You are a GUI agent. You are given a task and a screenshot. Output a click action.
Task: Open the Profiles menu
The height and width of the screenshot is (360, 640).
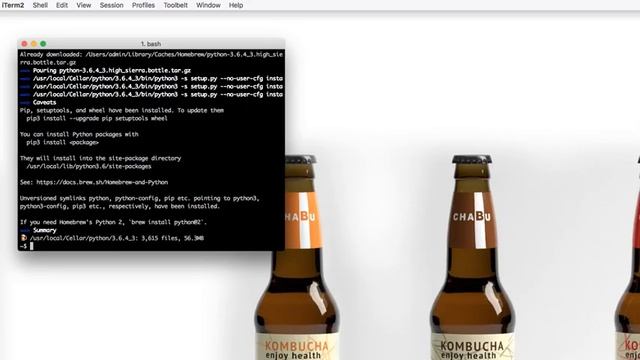[143, 5]
